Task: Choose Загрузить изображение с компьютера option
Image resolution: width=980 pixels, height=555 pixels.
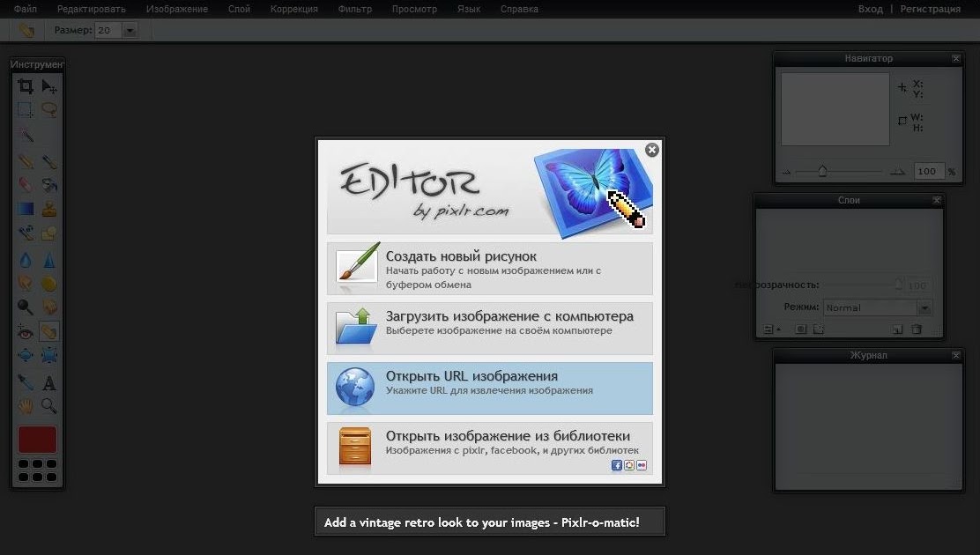Action: point(489,329)
